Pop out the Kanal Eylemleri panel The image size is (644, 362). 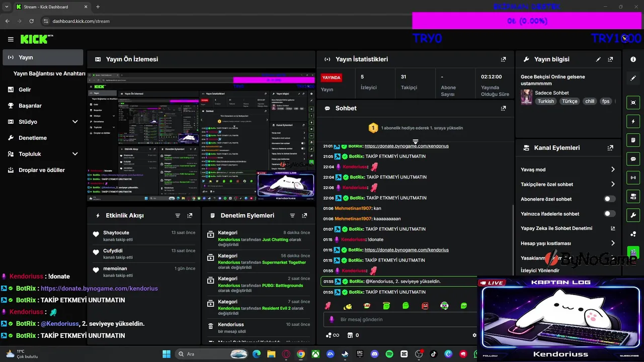click(610, 148)
